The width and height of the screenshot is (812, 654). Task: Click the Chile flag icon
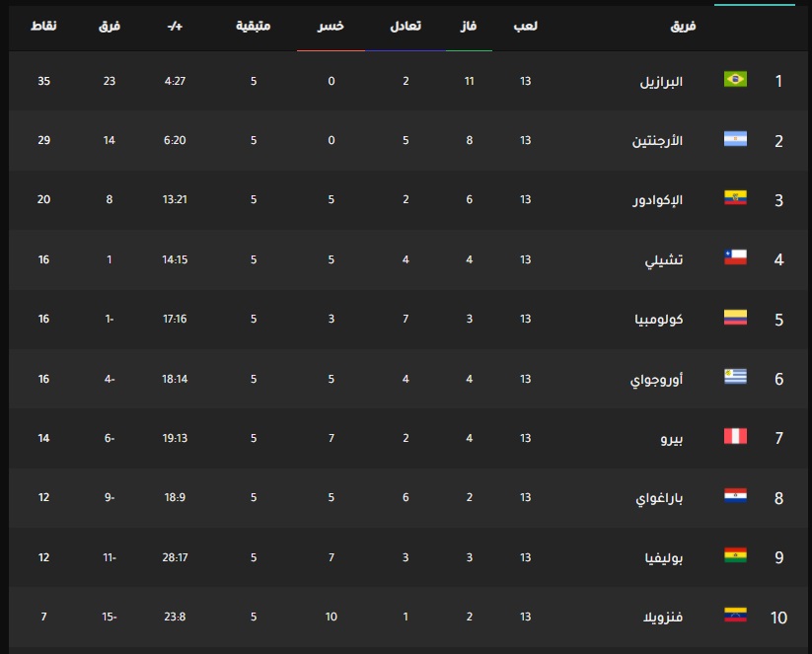735,257
